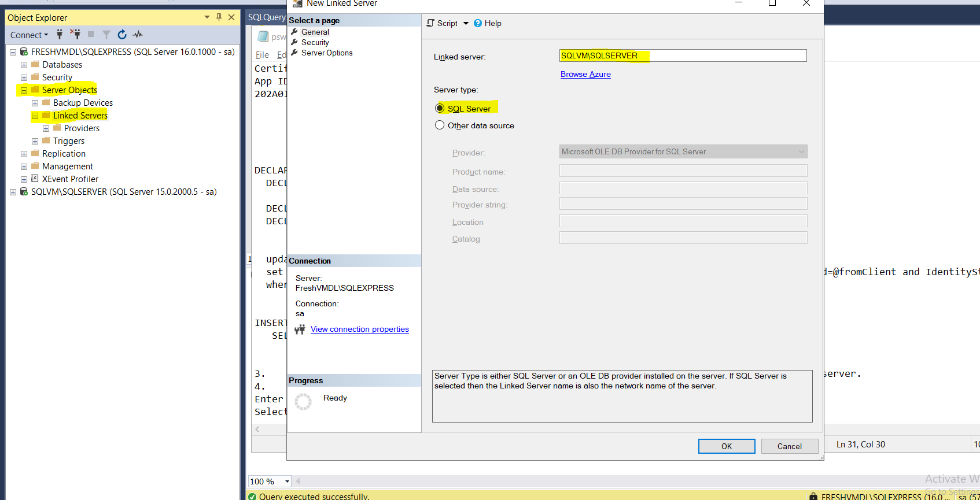Click the Ready progress spinner indicator
Image resolution: width=980 pixels, height=500 pixels.
[303, 401]
